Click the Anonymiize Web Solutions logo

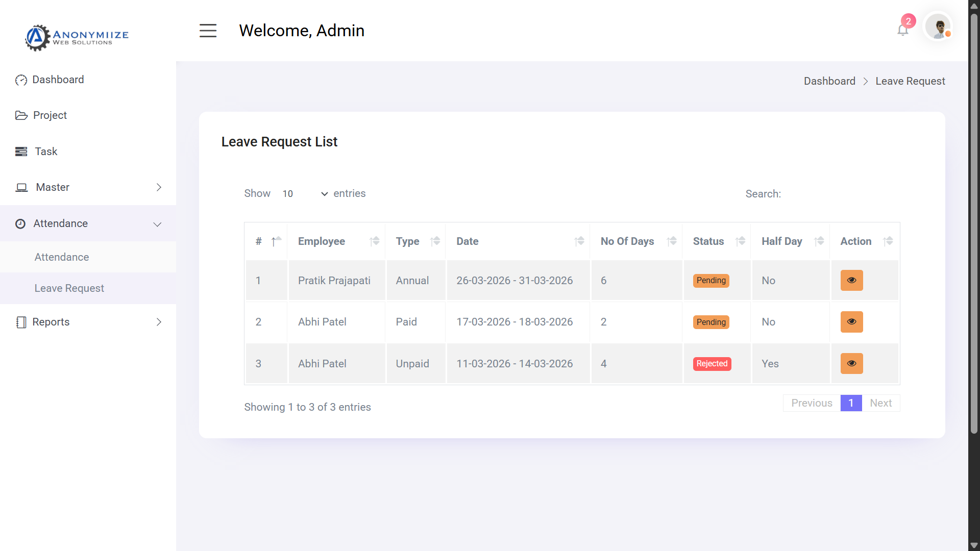77,37
